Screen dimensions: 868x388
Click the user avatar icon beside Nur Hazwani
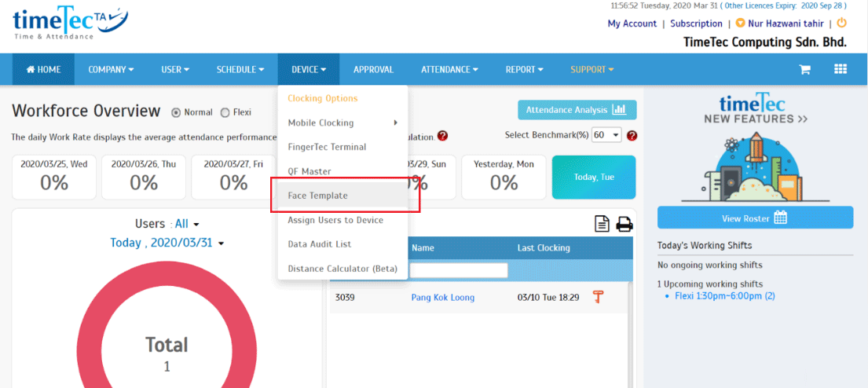[x=740, y=24]
